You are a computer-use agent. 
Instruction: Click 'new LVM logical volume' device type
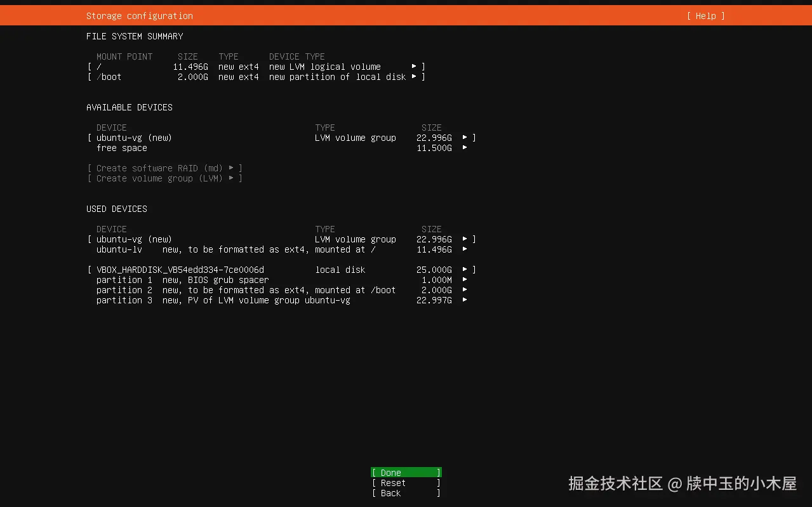[325, 67]
